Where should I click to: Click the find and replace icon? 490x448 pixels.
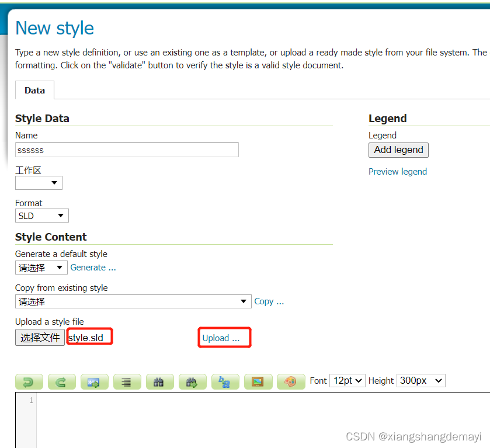[225, 381]
